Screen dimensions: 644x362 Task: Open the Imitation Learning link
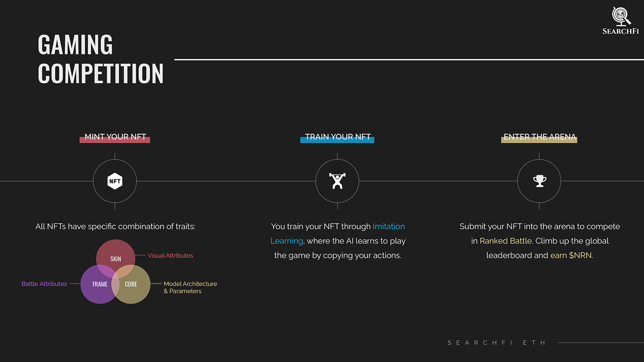coord(338,234)
